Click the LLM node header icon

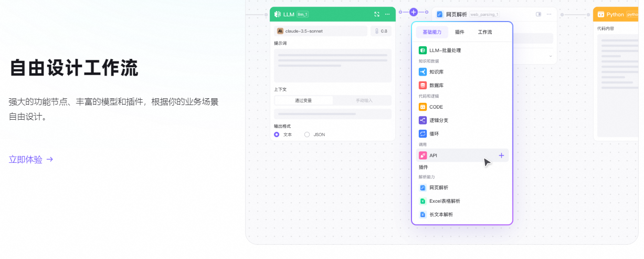coord(278,14)
